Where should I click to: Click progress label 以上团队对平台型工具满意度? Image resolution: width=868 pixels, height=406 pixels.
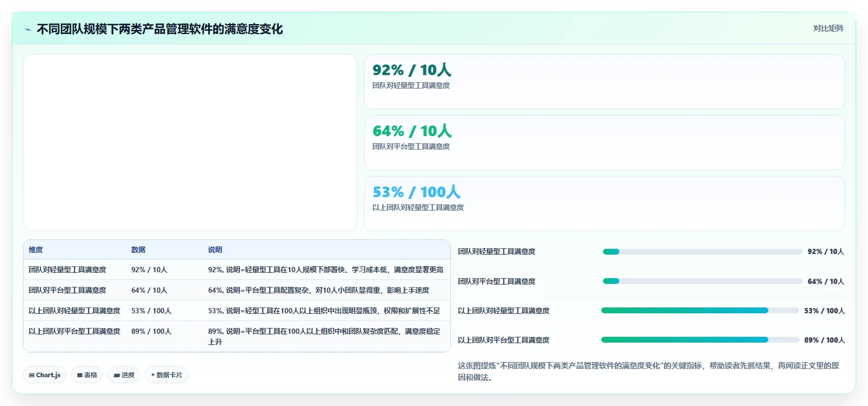click(504, 340)
